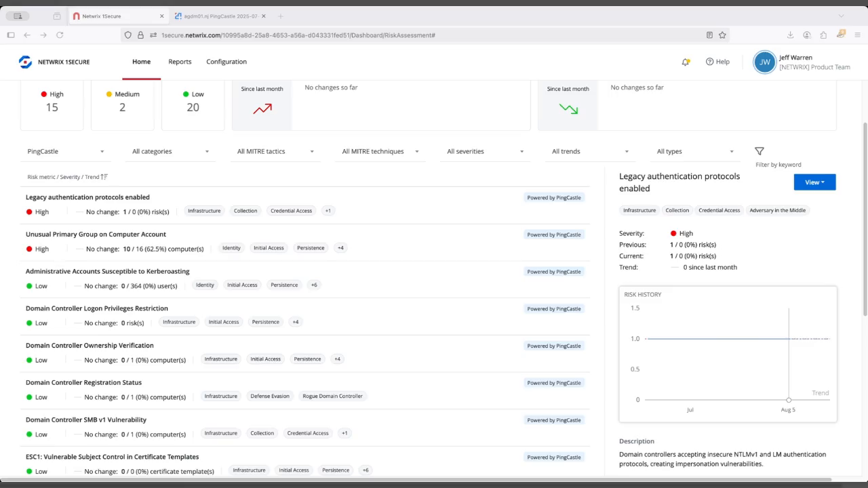Click the Jeff Warren user name
The height and width of the screenshot is (488, 868).
click(x=795, y=58)
